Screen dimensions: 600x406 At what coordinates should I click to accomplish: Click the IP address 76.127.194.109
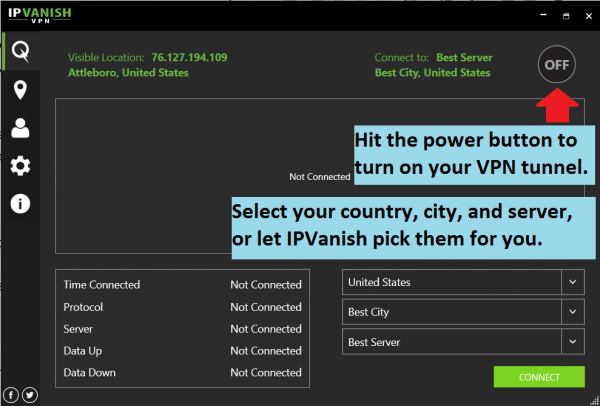pyautogui.click(x=189, y=57)
